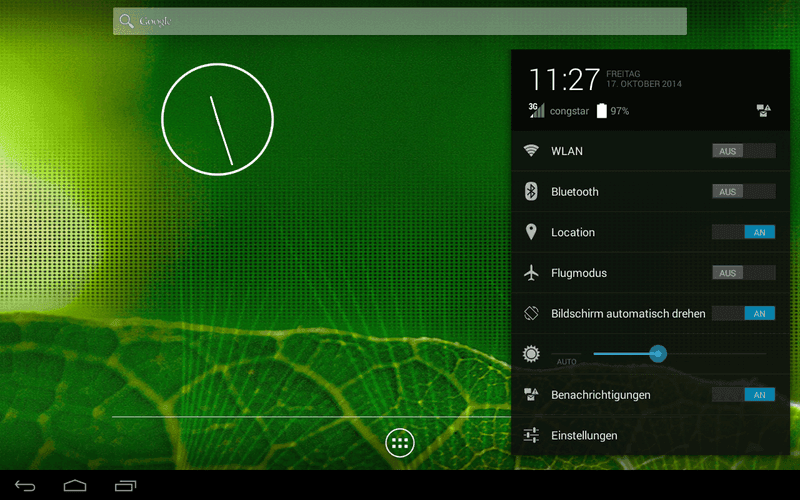Disable the Bildschirm automatisch drehen switch
Screen dimensions: 800x500
(x=744, y=313)
